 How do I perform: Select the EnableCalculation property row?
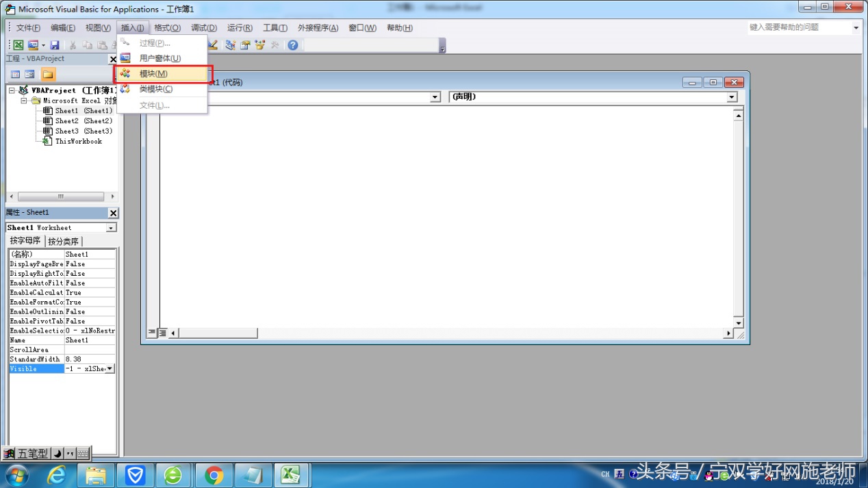62,292
